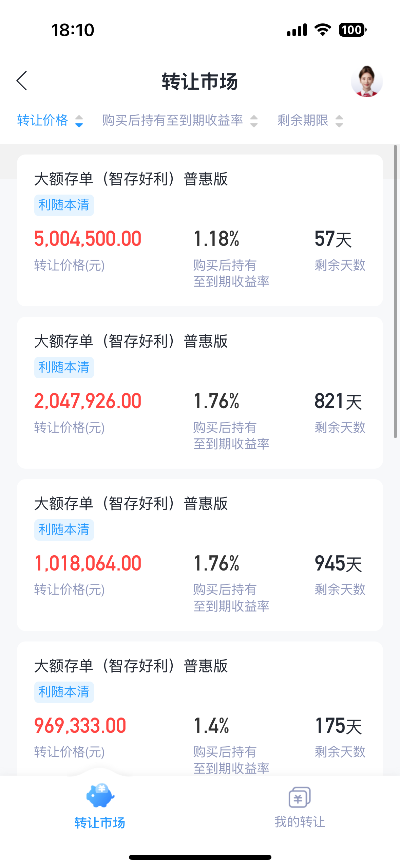The image size is (400, 868).
Task: Tap the WiFi status icon
Action: pyautogui.click(x=323, y=30)
